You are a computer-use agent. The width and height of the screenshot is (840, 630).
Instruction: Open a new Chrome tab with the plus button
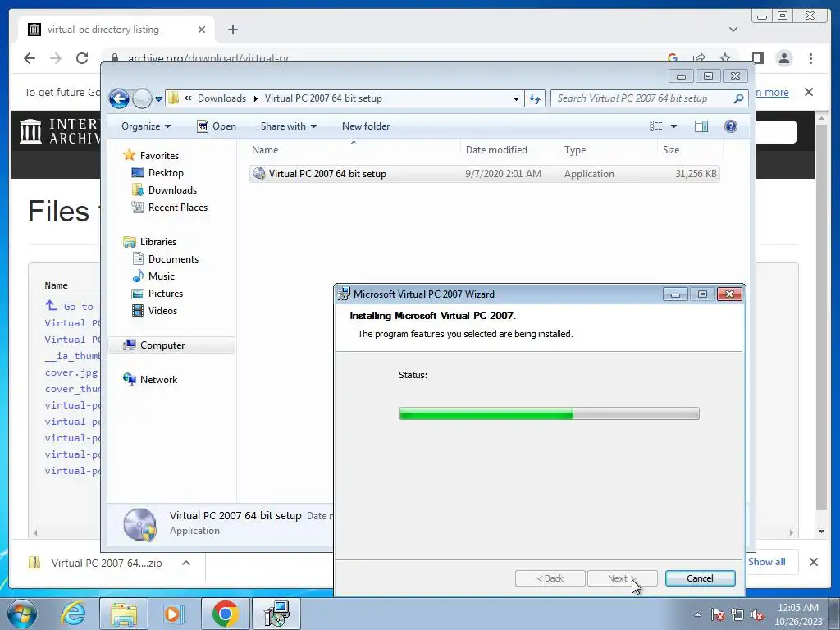[232, 30]
